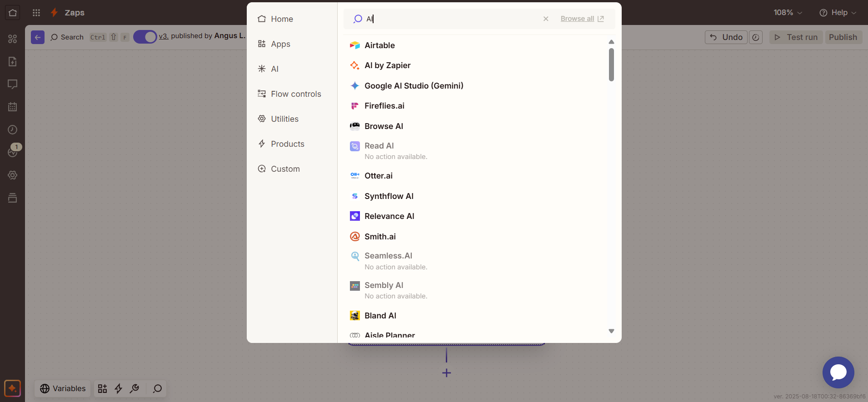Click the wrench tools icon in bottom toolbar

click(x=135, y=388)
